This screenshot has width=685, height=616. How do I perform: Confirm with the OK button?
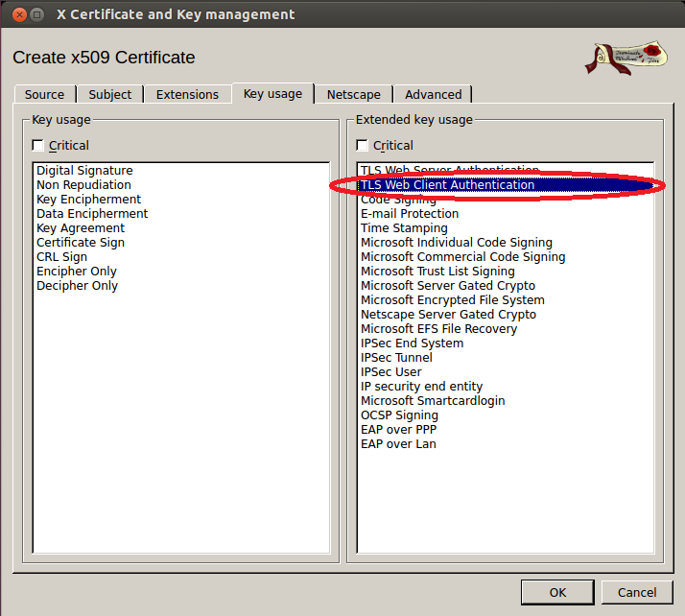(x=557, y=592)
